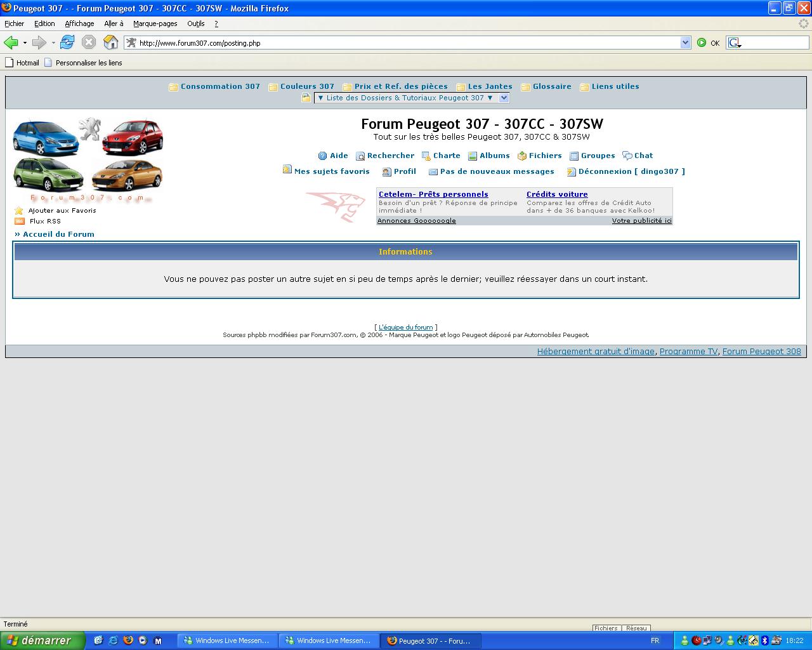This screenshot has width=812, height=650.
Task: Click the Bluetooth tray icon
Action: 764,640
